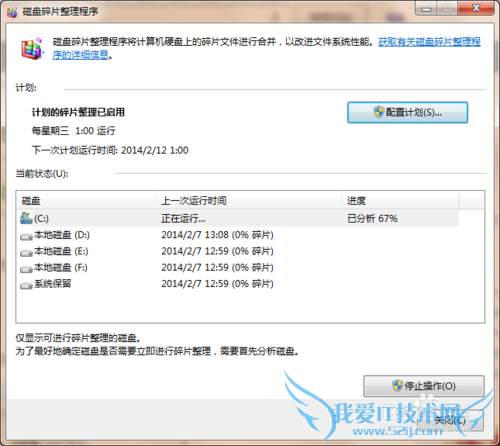Click the E: row 2014/2/7 12:59 entry
The image size is (500, 446).
click(x=217, y=251)
